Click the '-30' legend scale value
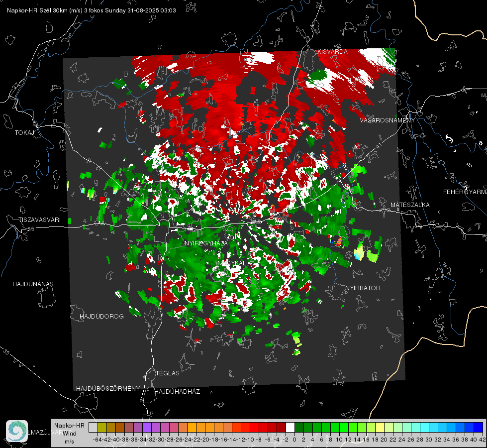Viewport: 487px width, 448px height. coord(160,440)
